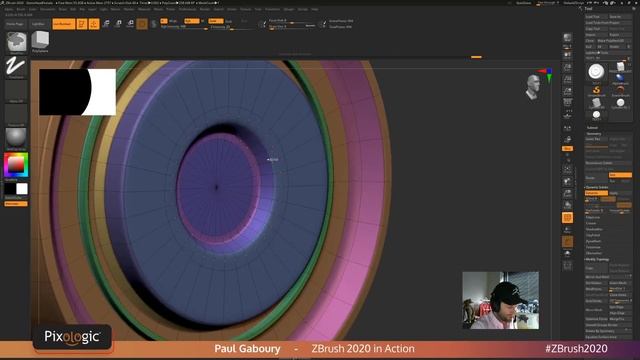Select the Scale mode icon
This screenshot has height=360, width=640.
118,24
